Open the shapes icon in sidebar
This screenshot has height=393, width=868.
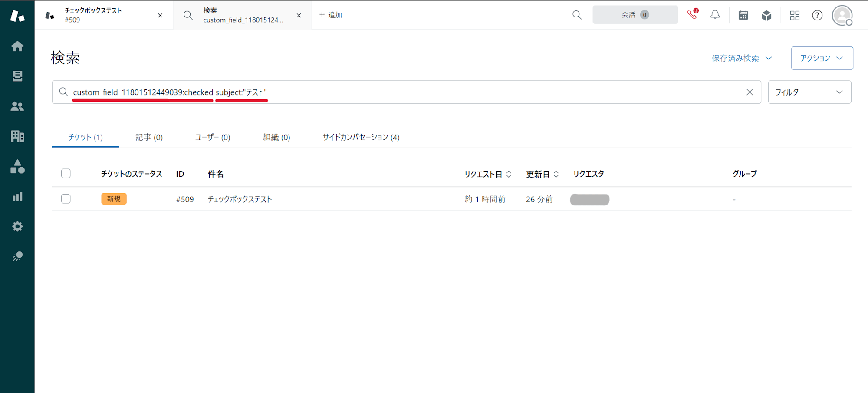(17, 166)
